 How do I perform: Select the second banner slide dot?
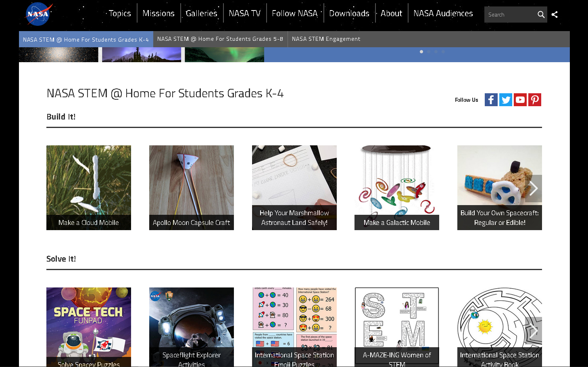[x=429, y=52]
